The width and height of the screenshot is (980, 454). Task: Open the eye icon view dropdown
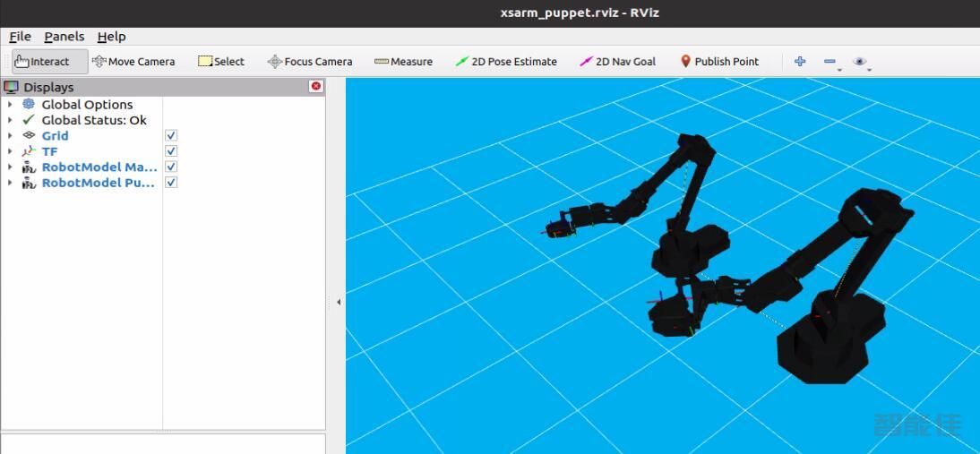[x=860, y=62]
